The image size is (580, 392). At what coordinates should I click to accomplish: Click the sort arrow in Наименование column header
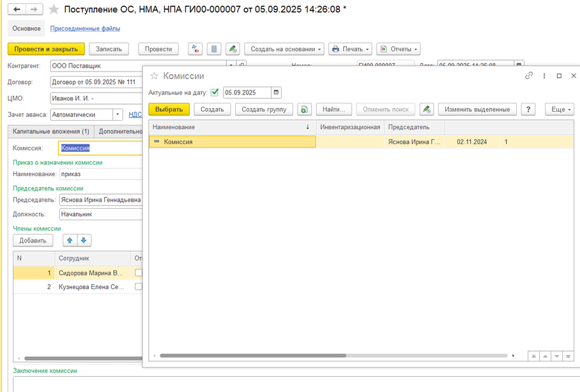pos(307,127)
